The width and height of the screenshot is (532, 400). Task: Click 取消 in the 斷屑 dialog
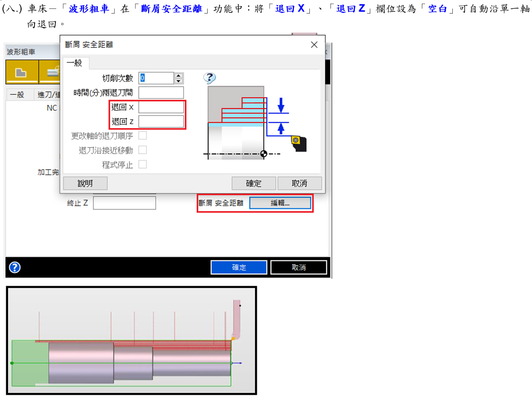300,183
